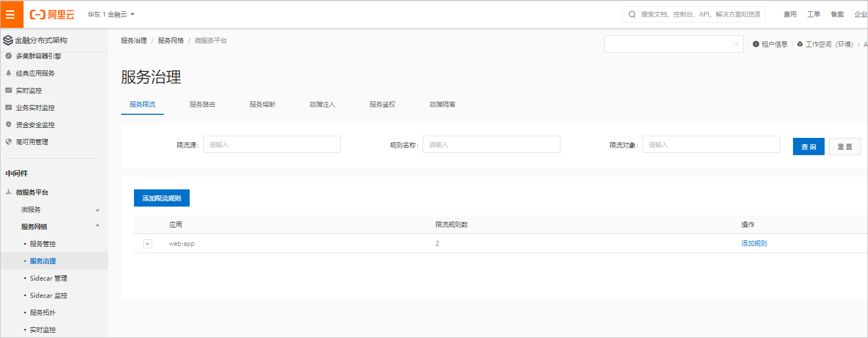Click the 微服务平台 hierarchy icon

coord(9,192)
